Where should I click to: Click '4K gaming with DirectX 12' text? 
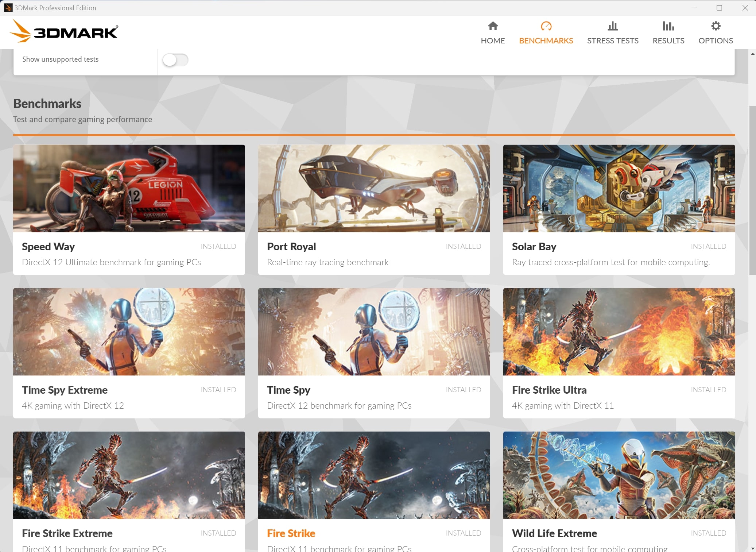point(73,406)
